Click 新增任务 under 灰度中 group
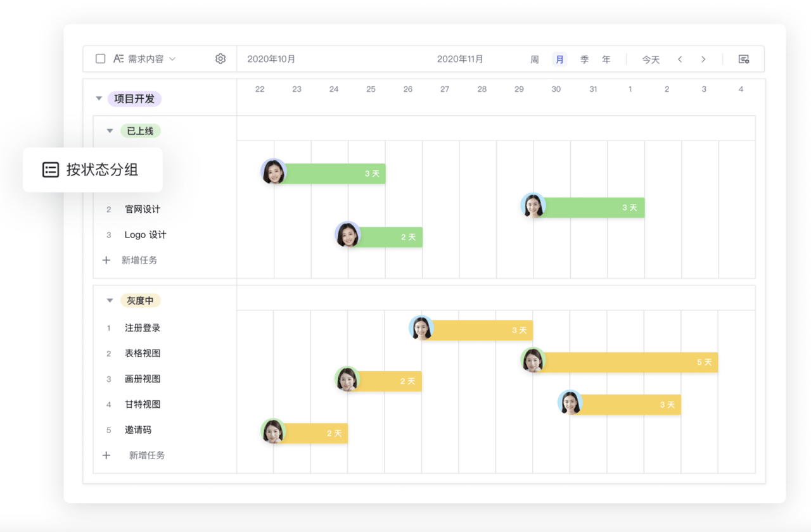Screen dimensions: 811x532 pos(147,455)
